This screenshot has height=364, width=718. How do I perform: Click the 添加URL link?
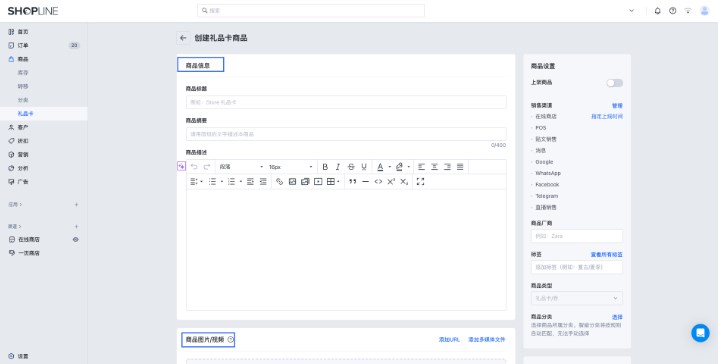click(449, 340)
